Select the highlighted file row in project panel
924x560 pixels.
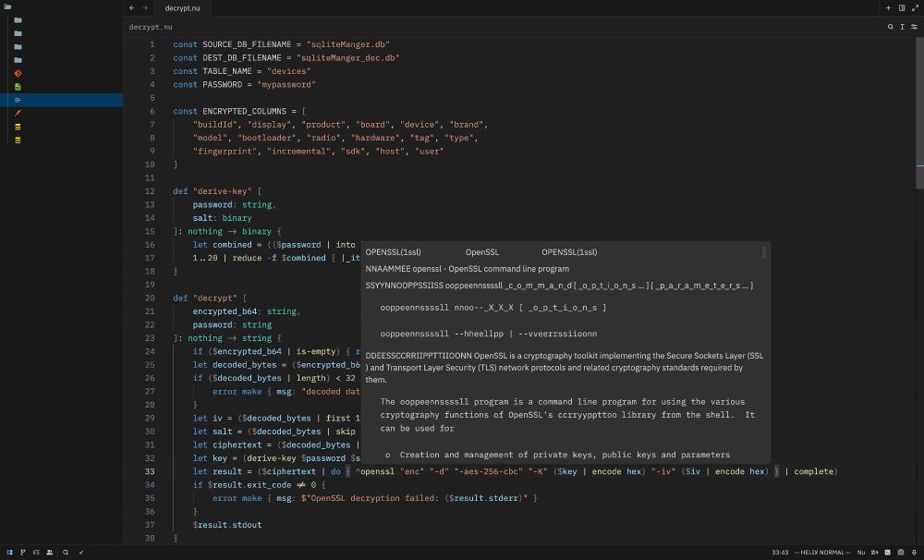tap(61, 100)
